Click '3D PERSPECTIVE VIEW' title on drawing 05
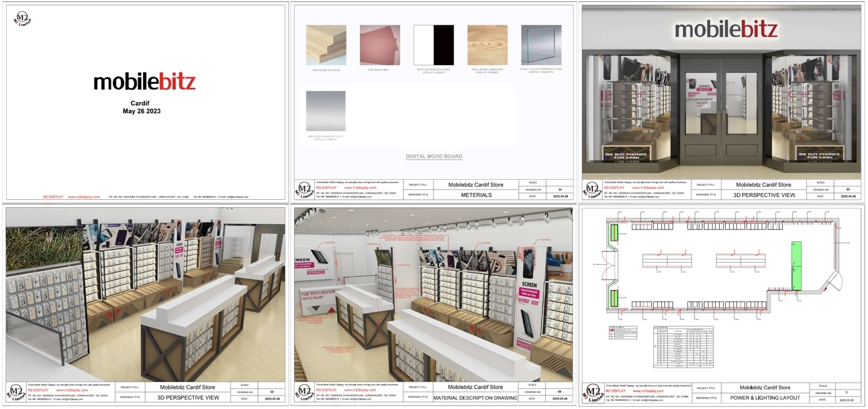The height and width of the screenshot is (409, 868). pos(188,398)
